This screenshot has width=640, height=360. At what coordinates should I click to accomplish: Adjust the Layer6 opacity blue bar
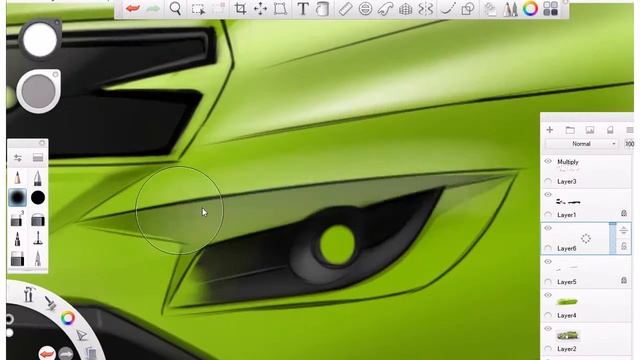click(x=612, y=239)
